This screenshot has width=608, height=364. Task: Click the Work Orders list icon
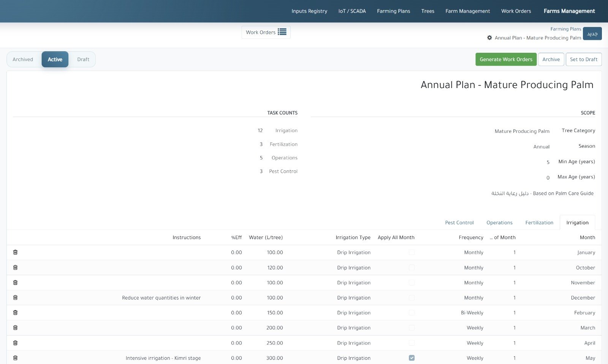tap(282, 32)
